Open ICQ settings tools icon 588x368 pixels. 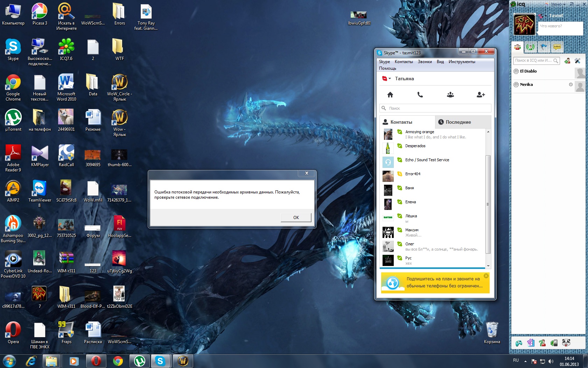[x=577, y=61]
